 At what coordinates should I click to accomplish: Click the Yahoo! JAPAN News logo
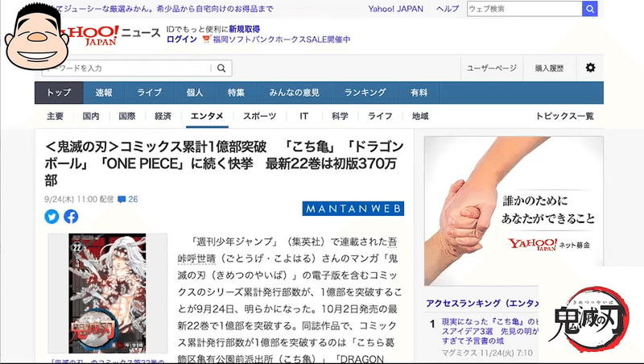pos(110,35)
